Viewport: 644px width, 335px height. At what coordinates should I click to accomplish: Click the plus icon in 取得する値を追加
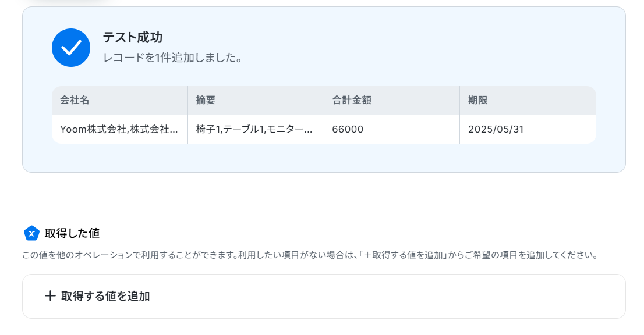(50, 295)
